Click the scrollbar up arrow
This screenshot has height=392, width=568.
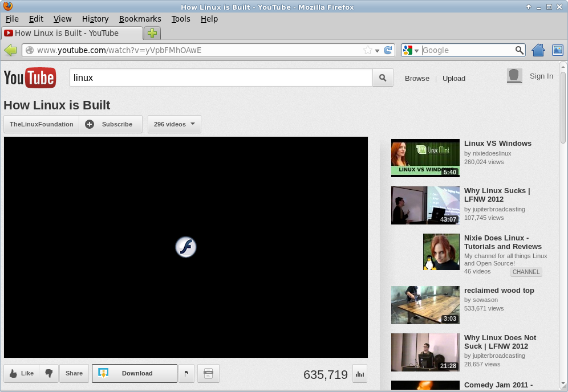[563, 66]
